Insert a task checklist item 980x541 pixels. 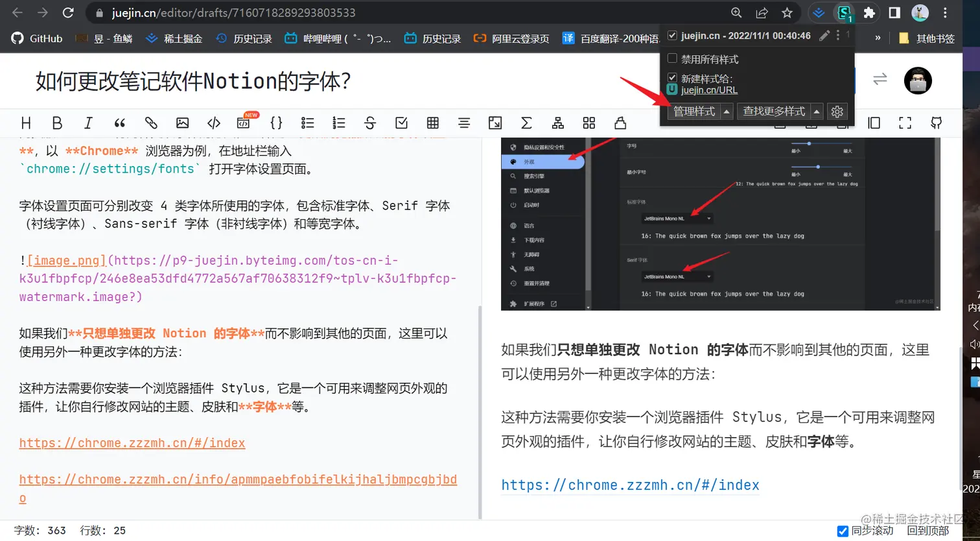tap(402, 123)
